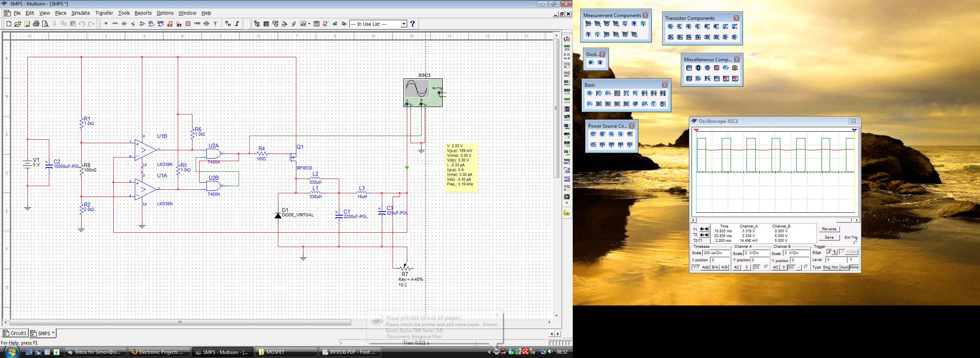Screen dimensions: 980x358
Task: Click red probe icon in Measurement Components palette
Action: [x=589, y=34]
